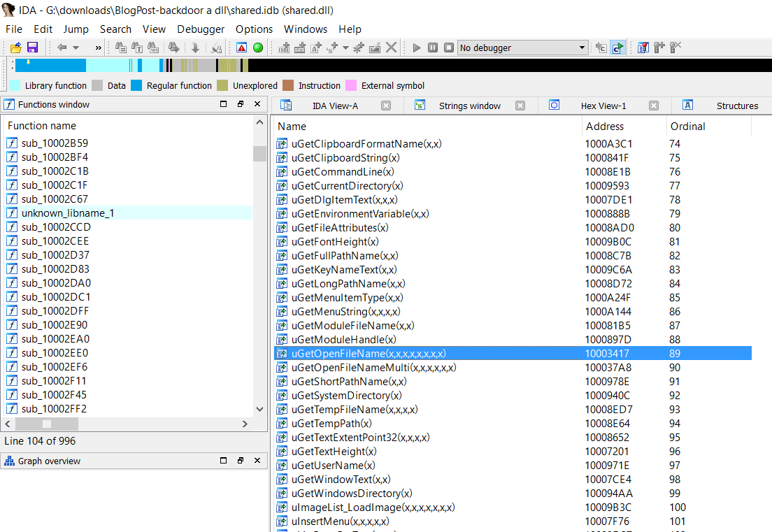Click the search next binoculars arrow icon
The image size is (772, 532).
tap(173, 48)
